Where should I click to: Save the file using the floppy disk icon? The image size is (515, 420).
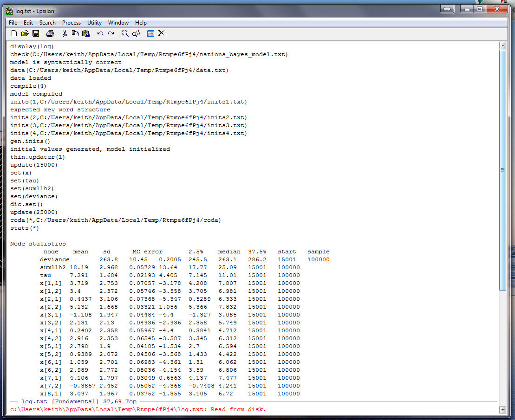(36, 33)
